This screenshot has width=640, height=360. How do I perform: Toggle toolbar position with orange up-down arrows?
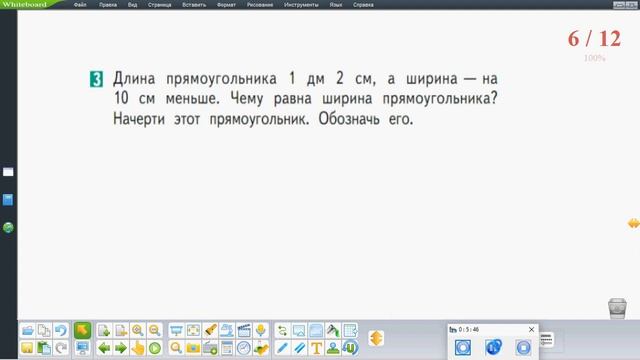click(x=376, y=338)
